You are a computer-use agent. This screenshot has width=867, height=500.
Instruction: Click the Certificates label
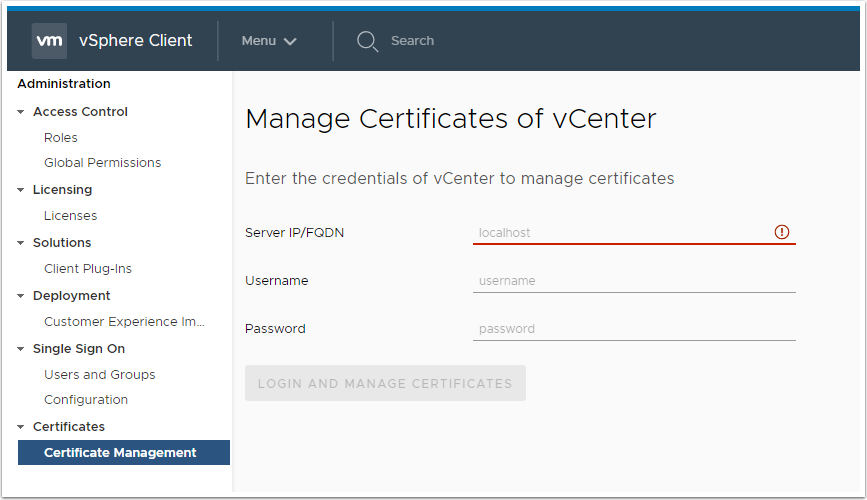69,427
